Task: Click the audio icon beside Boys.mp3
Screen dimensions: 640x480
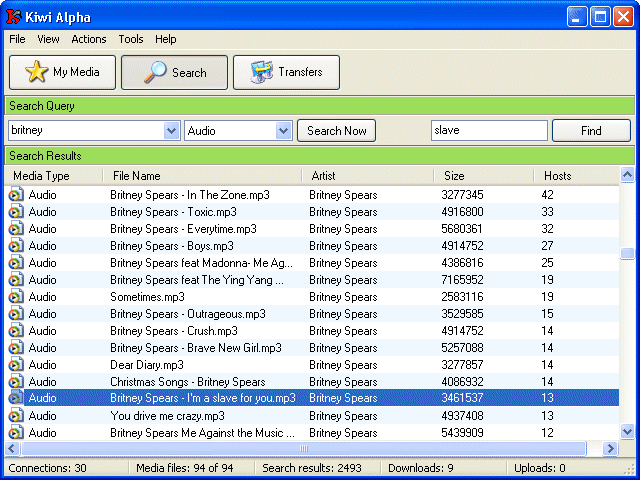Action: tap(16, 246)
